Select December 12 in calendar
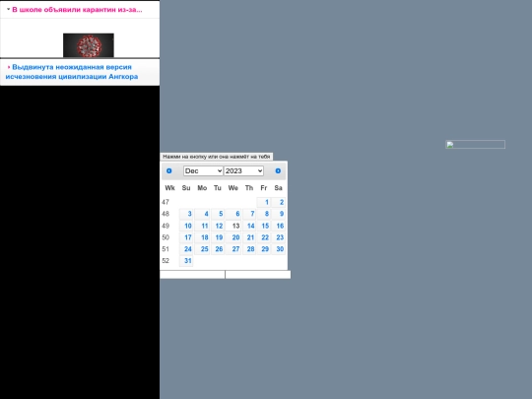This screenshot has width=532, height=399. pos(218,226)
